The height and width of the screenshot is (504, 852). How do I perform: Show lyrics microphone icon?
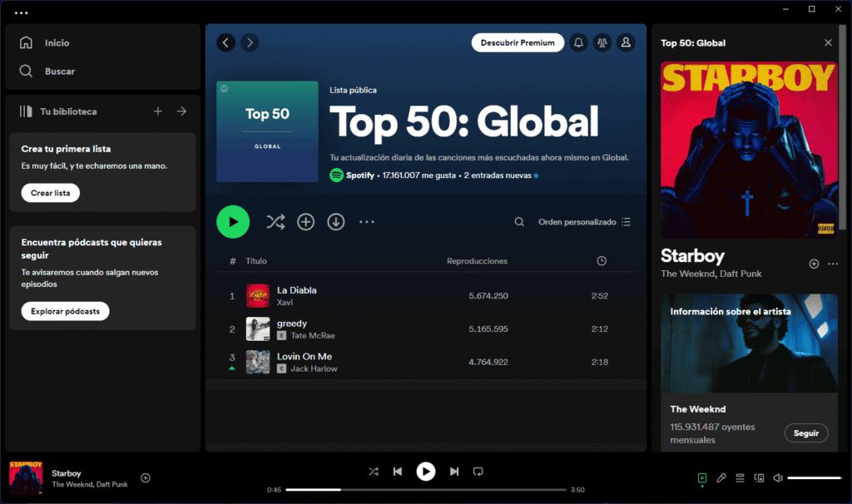[721, 478]
